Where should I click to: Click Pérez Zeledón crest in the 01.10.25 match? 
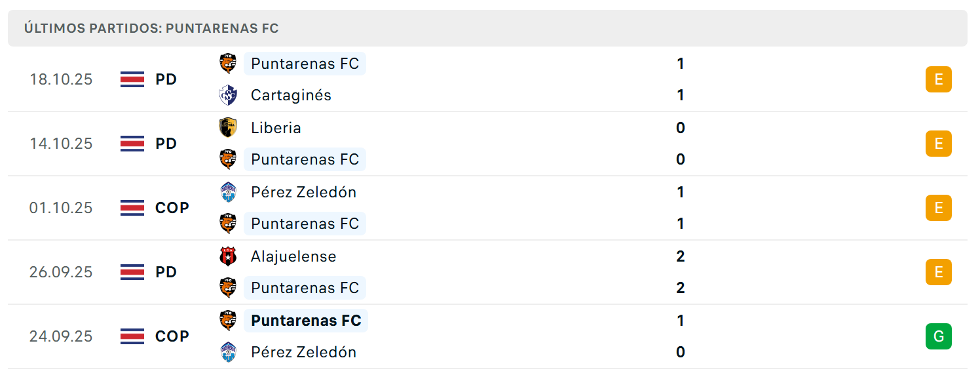click(x=228, y=192)
